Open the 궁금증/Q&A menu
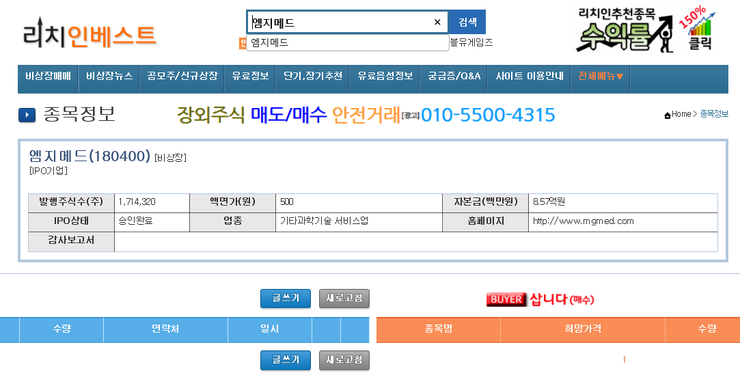Viewport: 740px width, 388px height. tap(454, 76)
